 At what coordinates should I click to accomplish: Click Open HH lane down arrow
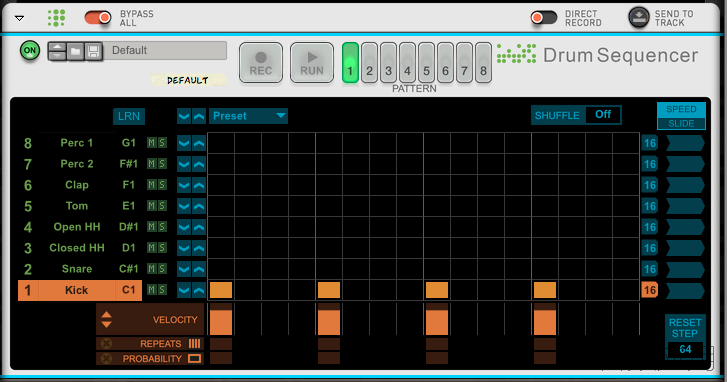point(184,227)
